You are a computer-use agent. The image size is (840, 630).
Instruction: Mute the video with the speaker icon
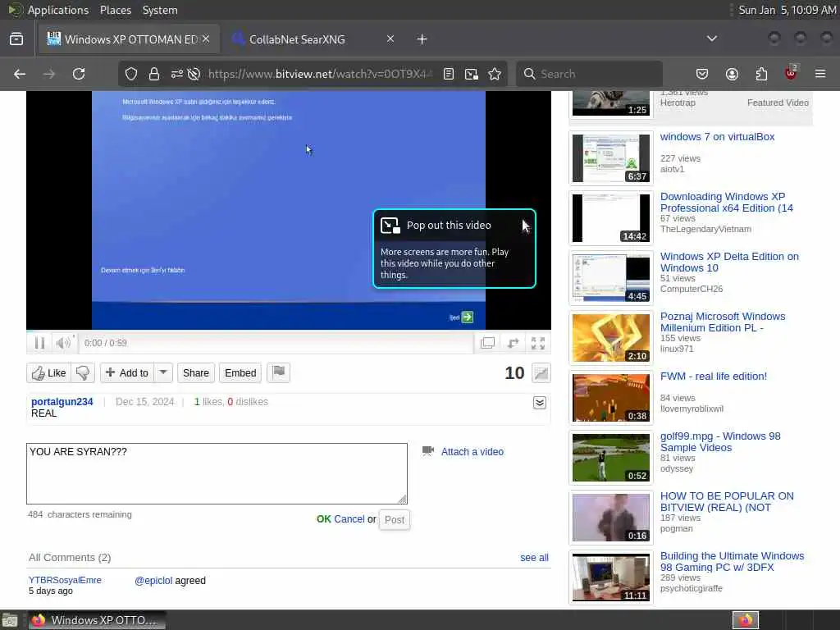[x=62, y=343]
